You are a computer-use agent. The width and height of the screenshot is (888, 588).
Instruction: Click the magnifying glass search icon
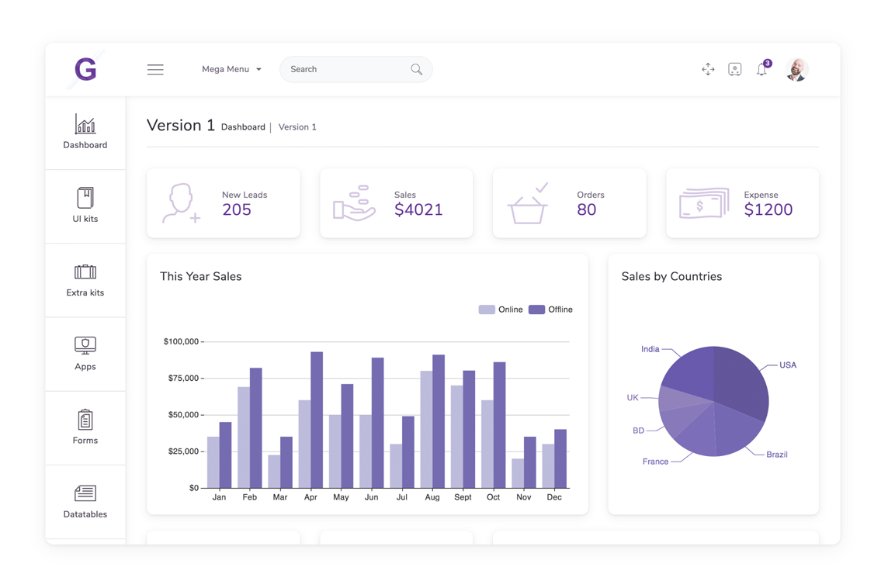(416, 69)
